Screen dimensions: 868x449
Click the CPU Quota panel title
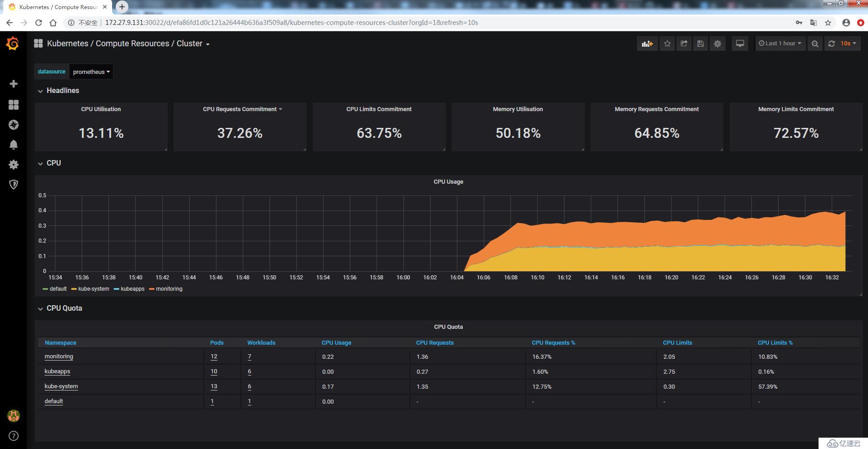448,327
